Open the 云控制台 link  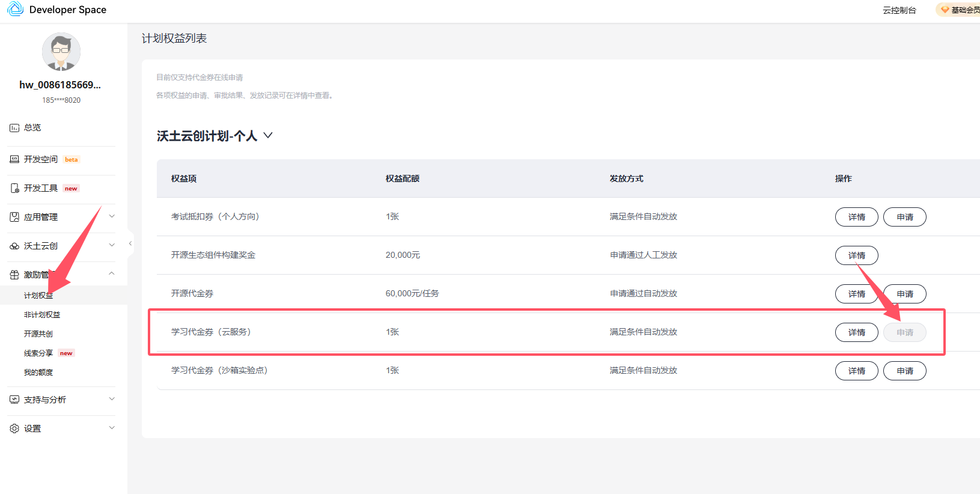click(899, 10)
